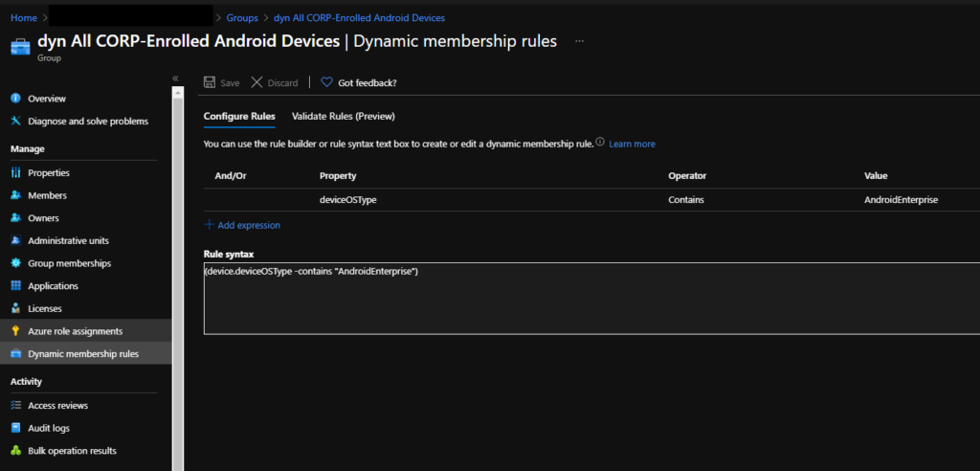Click the Overview info icon

16,99
